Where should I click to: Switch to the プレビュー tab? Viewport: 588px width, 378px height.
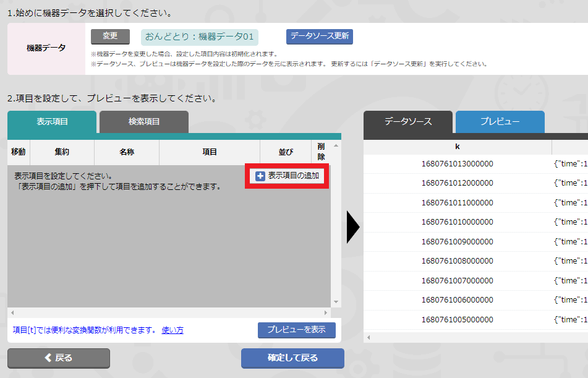point(500,122)
